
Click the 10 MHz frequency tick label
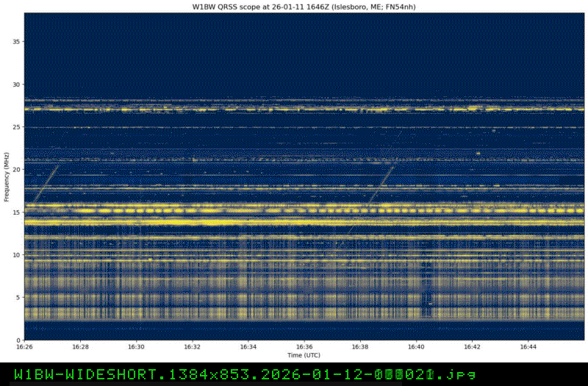pyautogui.click(x=17, y=255)
